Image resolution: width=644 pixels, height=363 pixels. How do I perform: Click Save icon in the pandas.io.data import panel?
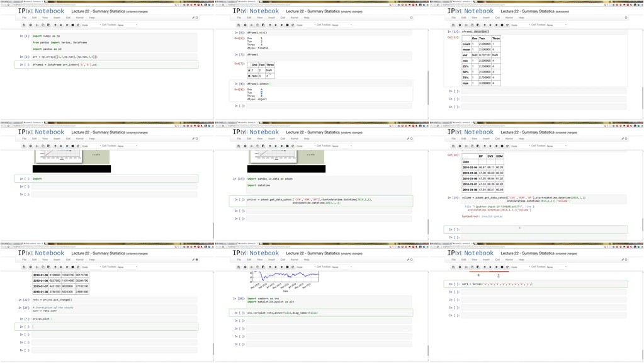coord(239,146)
